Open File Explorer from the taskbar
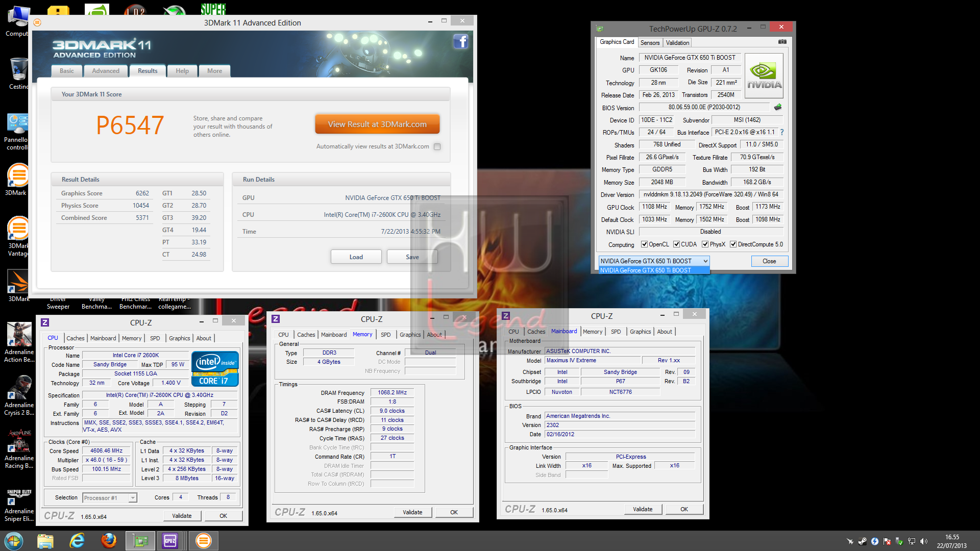The image size is (980, 551). pyautogui.click(x=45, y=541)
